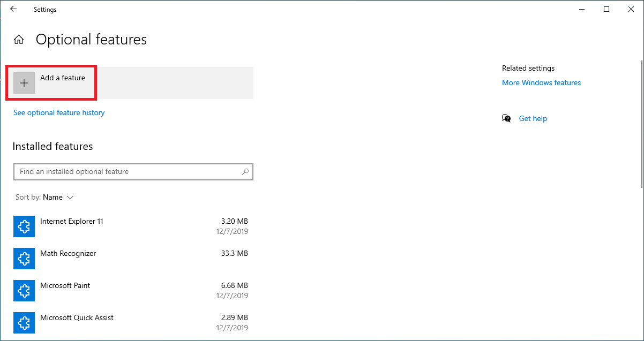Close the Settings window
The width and height of the screenshot is (644, 341).
coord(631,9)
